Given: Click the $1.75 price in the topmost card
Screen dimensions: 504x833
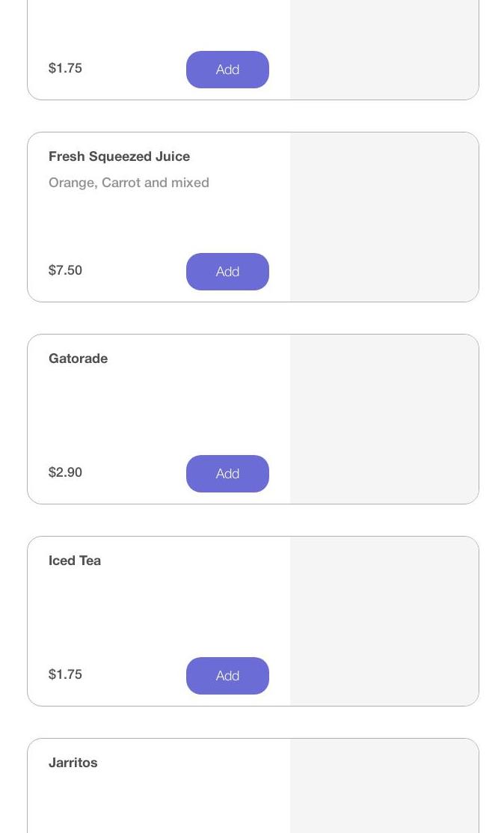Looking at the screenshot, I should click(65, 68).
